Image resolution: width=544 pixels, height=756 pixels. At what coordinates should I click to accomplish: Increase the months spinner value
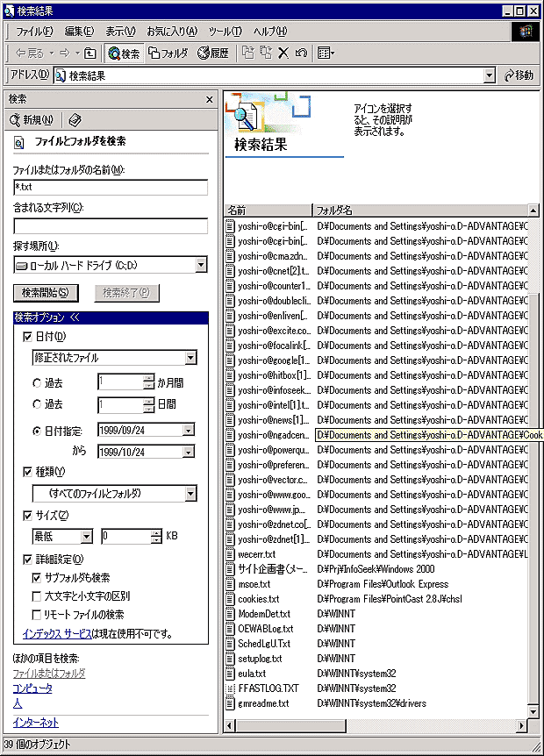[x=149, y=378]
